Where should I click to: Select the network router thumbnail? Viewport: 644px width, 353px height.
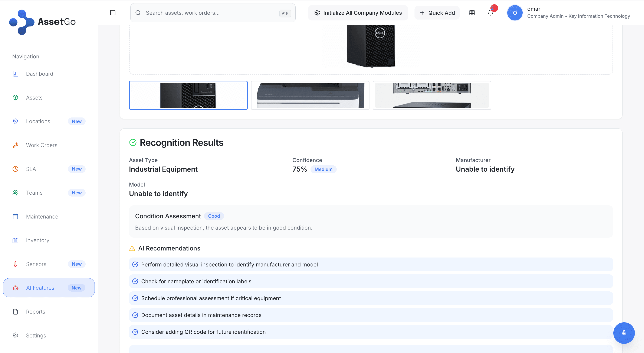[x=432, y=95]
